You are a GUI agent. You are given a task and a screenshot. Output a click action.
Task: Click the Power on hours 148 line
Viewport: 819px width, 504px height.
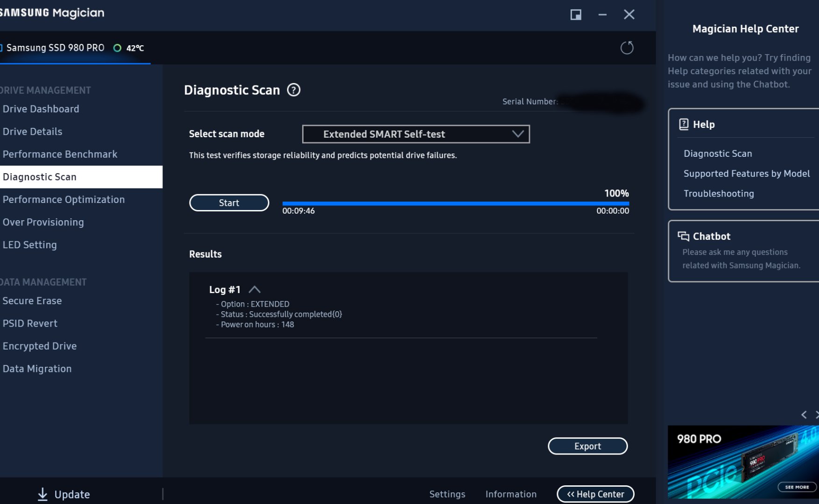click(255, 324)
